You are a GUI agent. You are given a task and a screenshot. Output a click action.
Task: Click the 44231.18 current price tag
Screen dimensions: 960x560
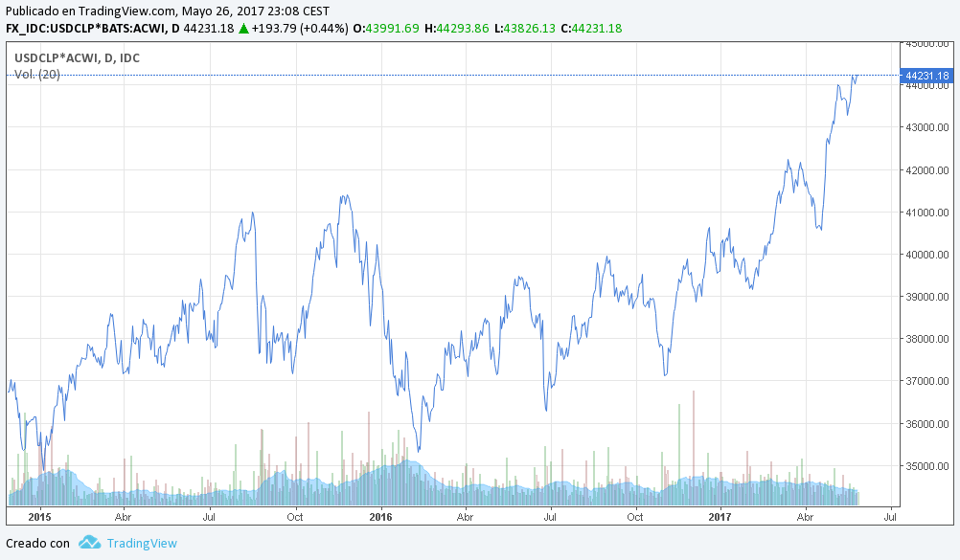pos(926,76)
